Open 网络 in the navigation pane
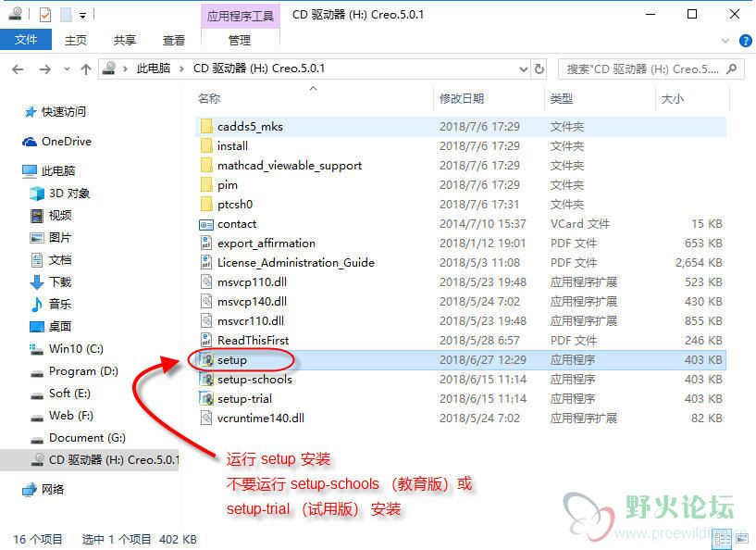This screenshot has height=550, width=756. point(53,489)
